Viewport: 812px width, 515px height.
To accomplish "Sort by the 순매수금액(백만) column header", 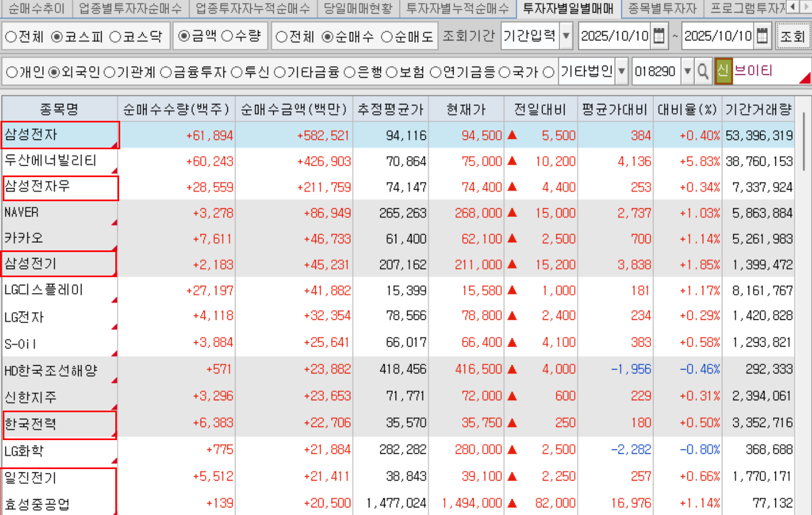I will 294,109.
